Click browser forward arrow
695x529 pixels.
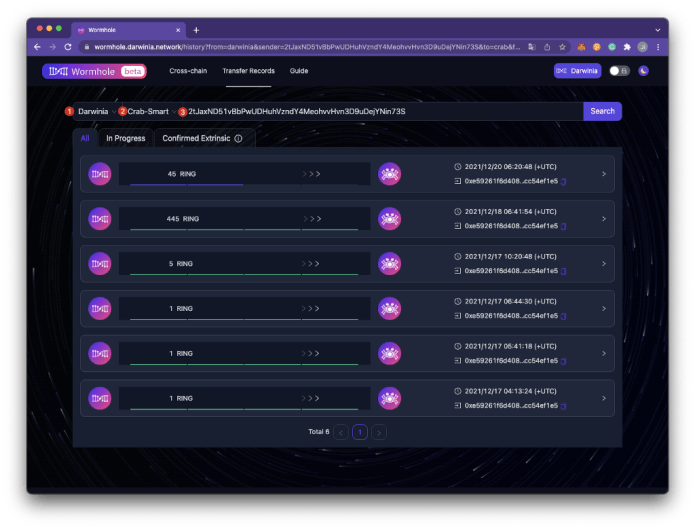(52, 47)
